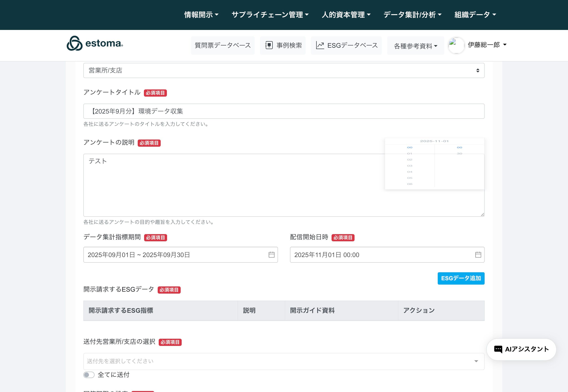Click the アンケートタイトル input field
Viewport: 568px width, 392px height.
284,111
